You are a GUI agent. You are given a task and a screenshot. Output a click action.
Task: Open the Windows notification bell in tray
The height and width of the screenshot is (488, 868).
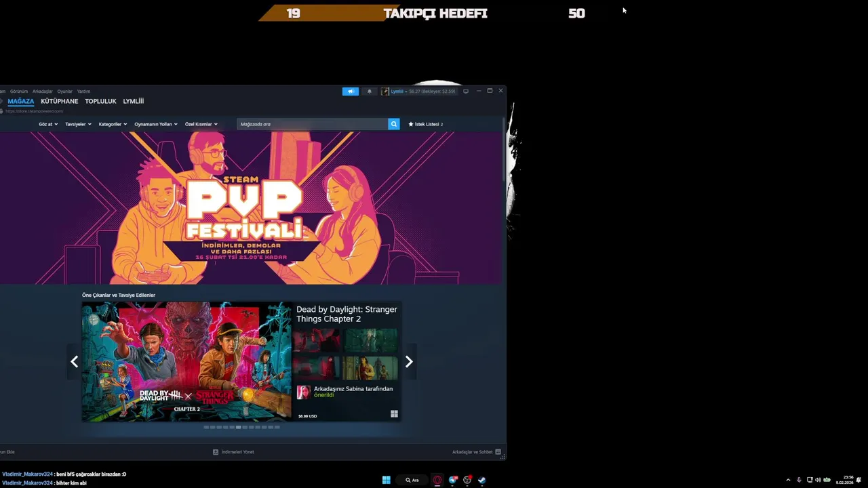pyautogui.click(x=859, y=480)
